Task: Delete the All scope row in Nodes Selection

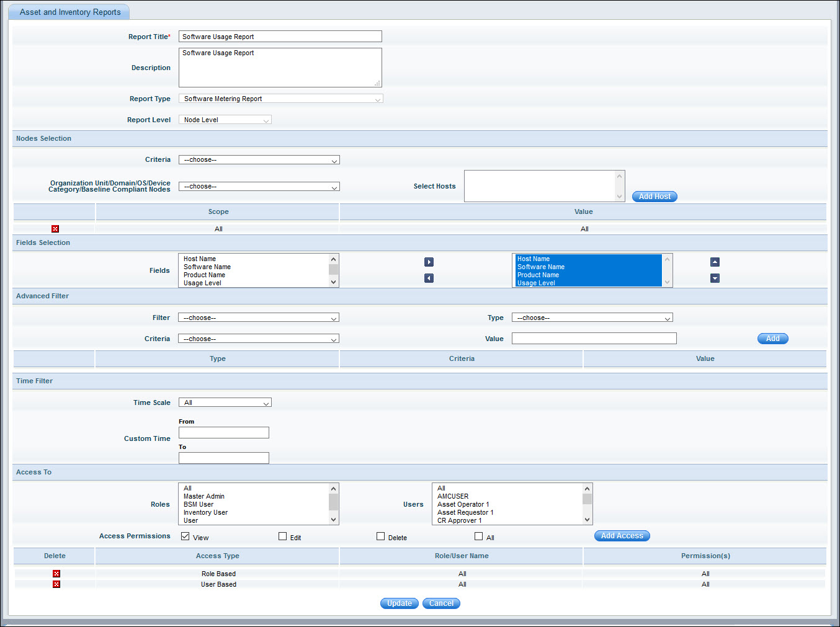Action: [x=55, y=228]
